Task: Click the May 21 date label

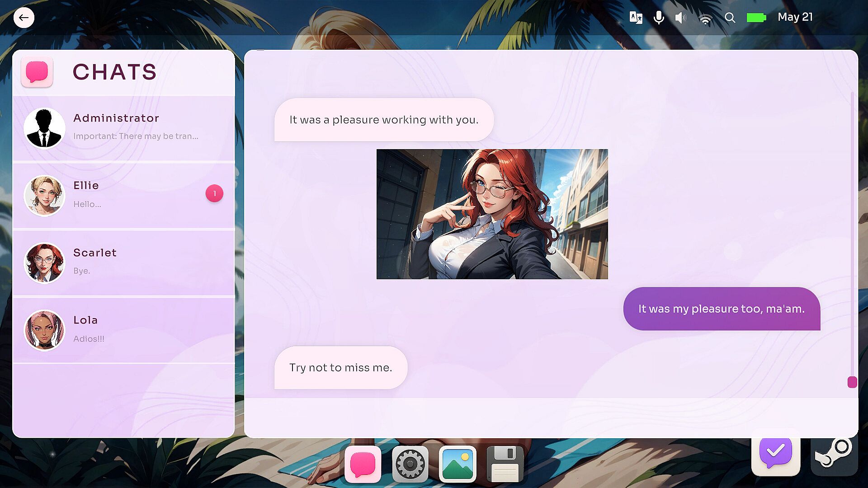Action: pyautogui.click(x=795, y=17)
